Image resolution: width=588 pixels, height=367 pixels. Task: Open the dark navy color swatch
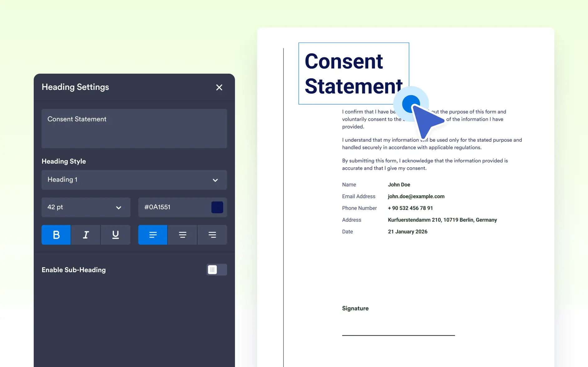(217, 207)
